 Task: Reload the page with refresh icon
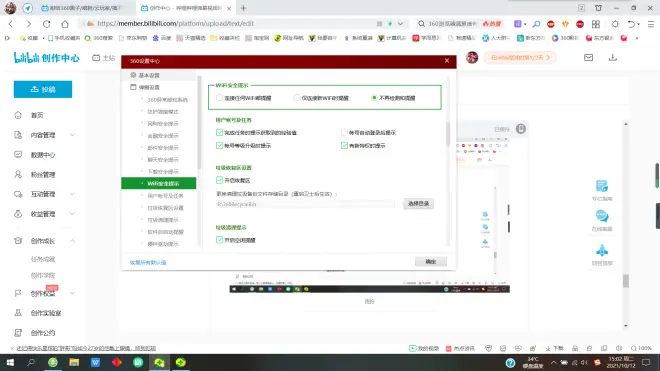pos(47,24)
